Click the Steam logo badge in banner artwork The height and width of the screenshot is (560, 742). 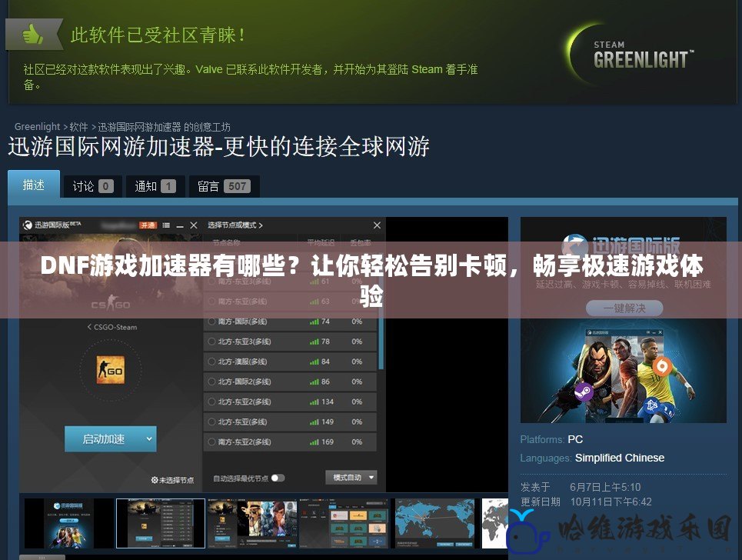(584, 392)
